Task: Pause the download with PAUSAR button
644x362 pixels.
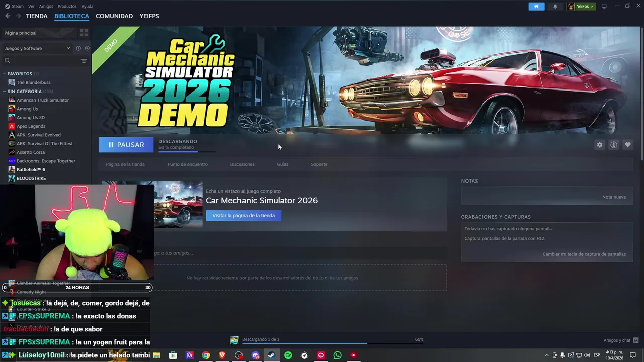Action: [x=126, y=145]
